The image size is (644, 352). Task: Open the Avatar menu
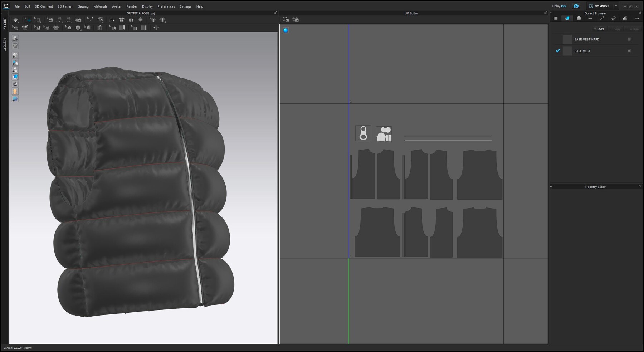[116, 6]
